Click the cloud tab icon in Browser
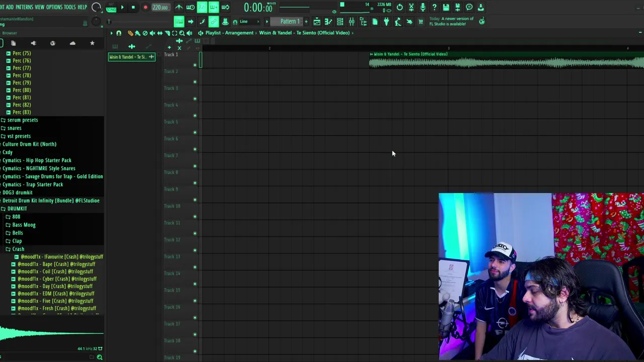 (72, 43)
